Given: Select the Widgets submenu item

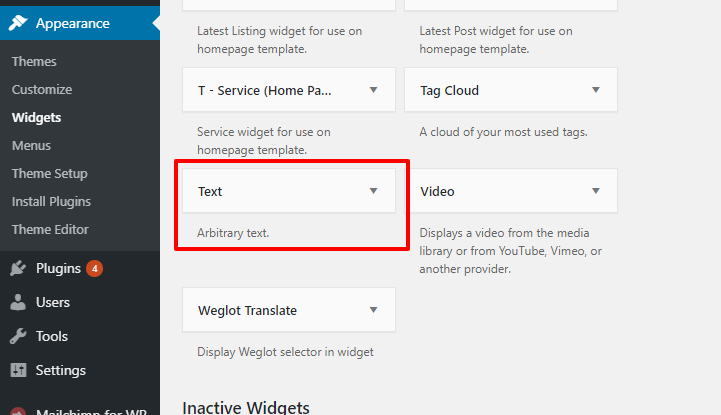Looking at the screenshot, I should tap(36, 118).
